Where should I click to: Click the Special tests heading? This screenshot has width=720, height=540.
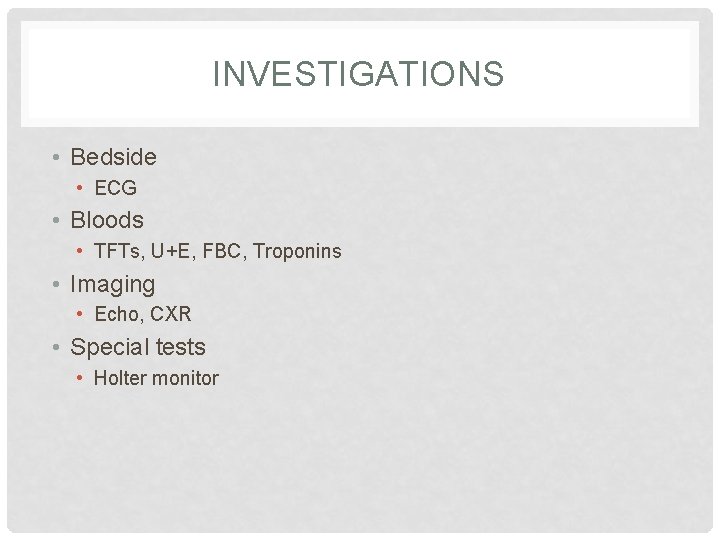pos(137,348)
